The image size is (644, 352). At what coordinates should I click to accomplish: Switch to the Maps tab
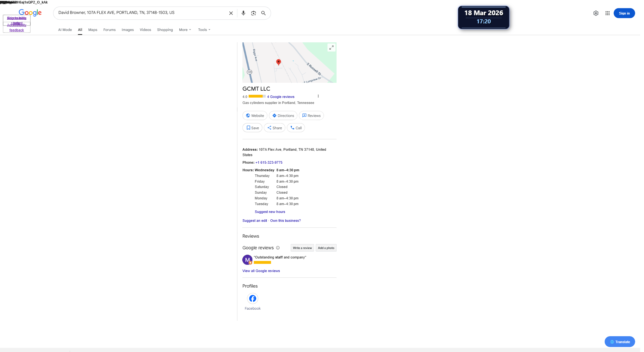[x=93, y=30]
